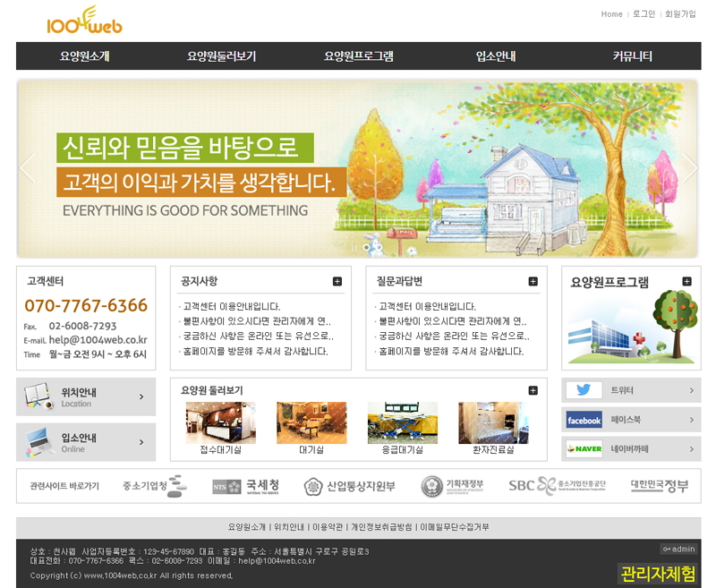
Task: Show previous banner slide with left arrow
Action: pyautogui.click(x=28, y=167)
